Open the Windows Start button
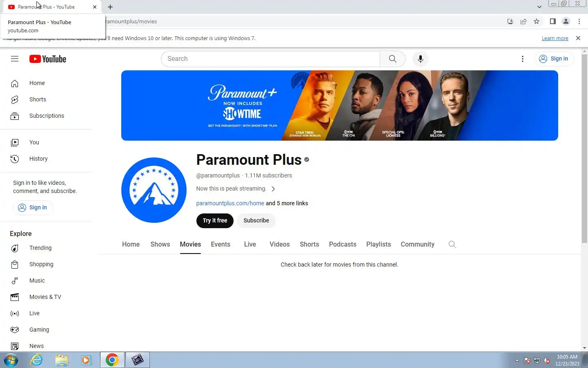The image size is (588, 368). click(x=11, y=360)
